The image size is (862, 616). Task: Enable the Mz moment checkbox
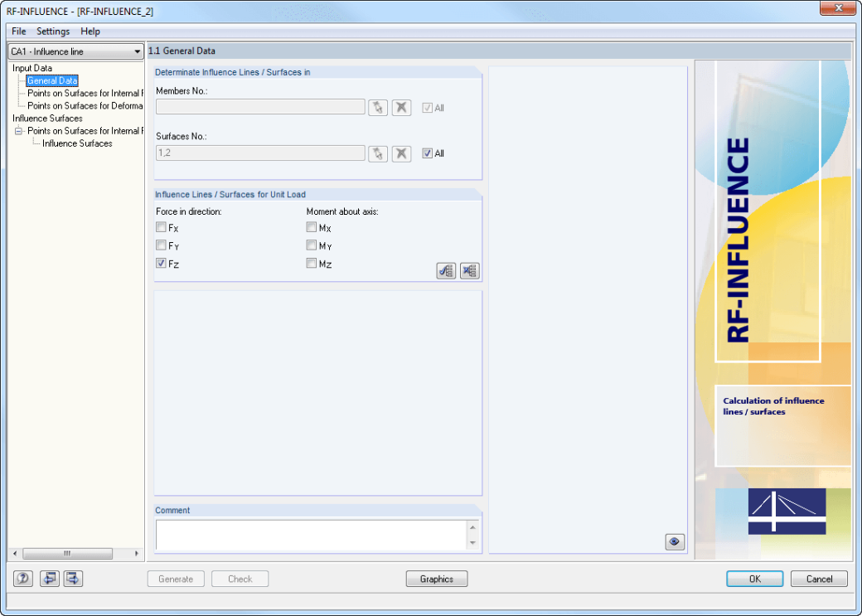click(312, 264)
